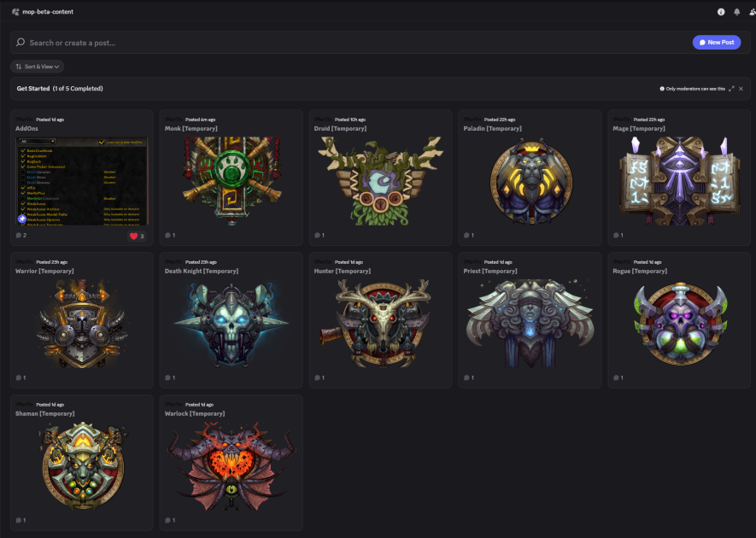Image resolution: width=756 pixels, height=538 pixels.
Task: Dismiss the Get Started banner
Action: 741,89
